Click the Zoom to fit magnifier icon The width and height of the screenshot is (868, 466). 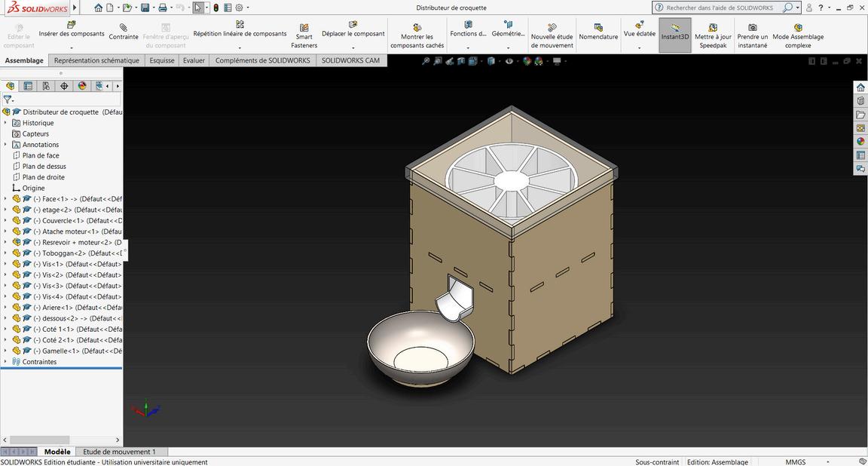[x=425, y=62]
